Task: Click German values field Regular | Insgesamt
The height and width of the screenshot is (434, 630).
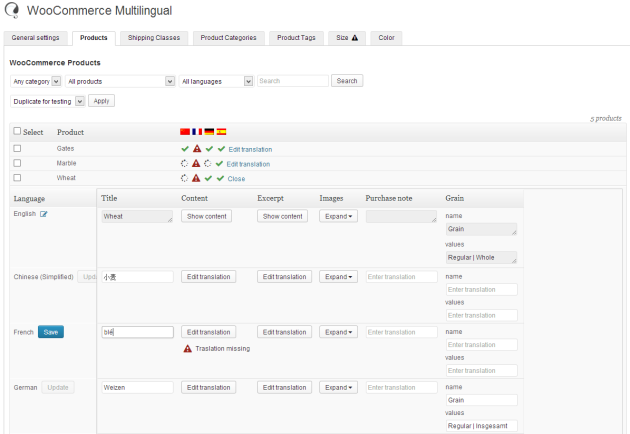Action: [x=482, y=426]
